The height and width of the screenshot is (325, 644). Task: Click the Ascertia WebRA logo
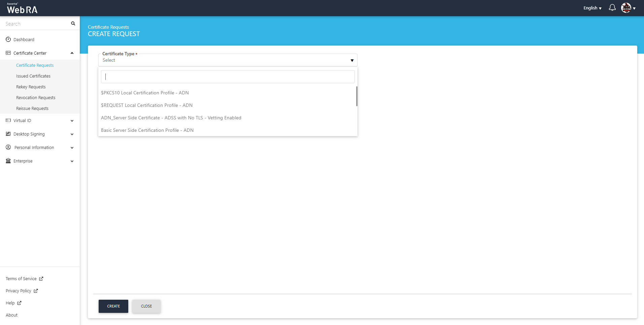click(x=22, y=8)
